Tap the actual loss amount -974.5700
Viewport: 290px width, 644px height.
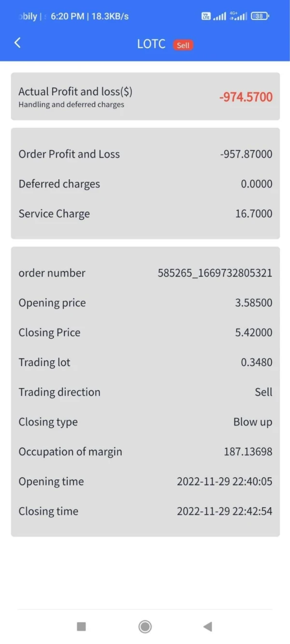[246, 97]
